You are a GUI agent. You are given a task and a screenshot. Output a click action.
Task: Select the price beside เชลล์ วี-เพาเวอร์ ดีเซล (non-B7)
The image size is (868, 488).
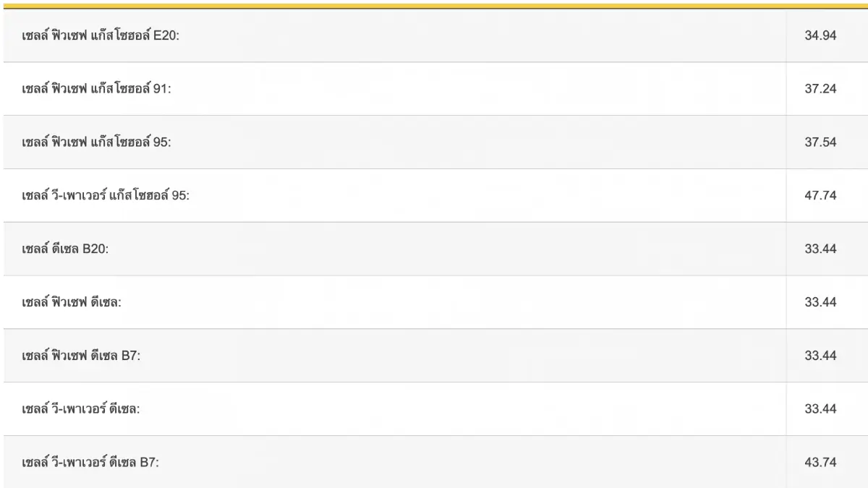[820, 409]
